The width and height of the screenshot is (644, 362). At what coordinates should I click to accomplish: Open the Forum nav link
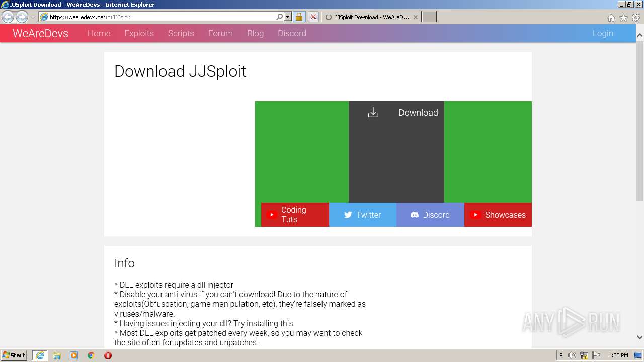click(x=220, y=33)
